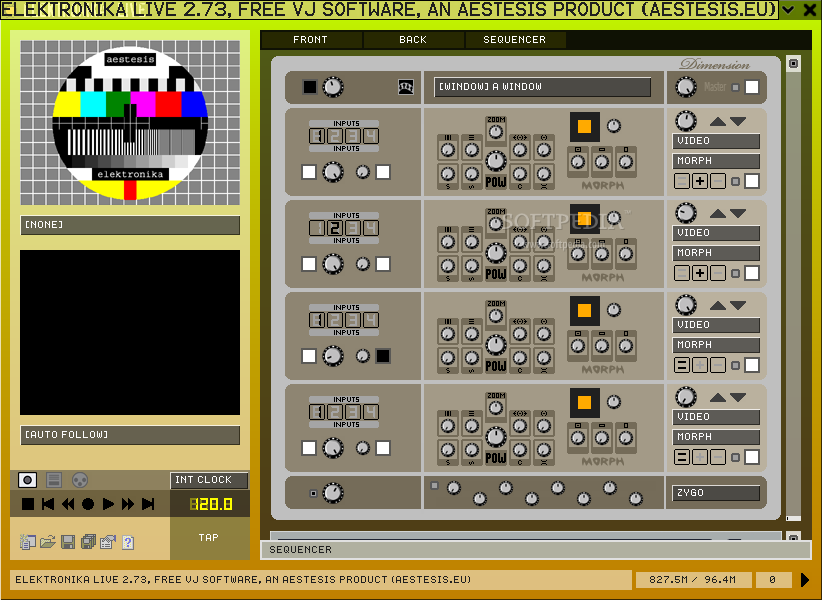Jump to end with skip-forward button

coord(148,504)
